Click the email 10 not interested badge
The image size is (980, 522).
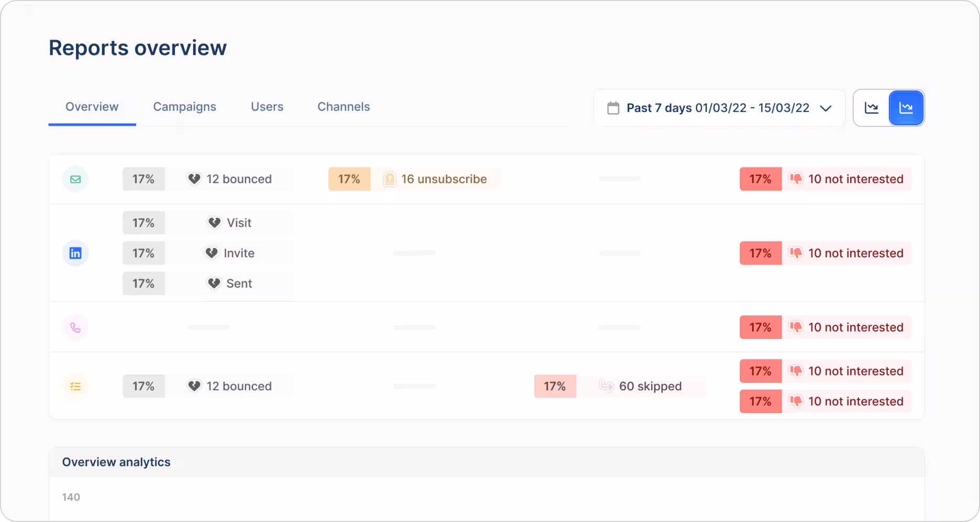point(847,179)
